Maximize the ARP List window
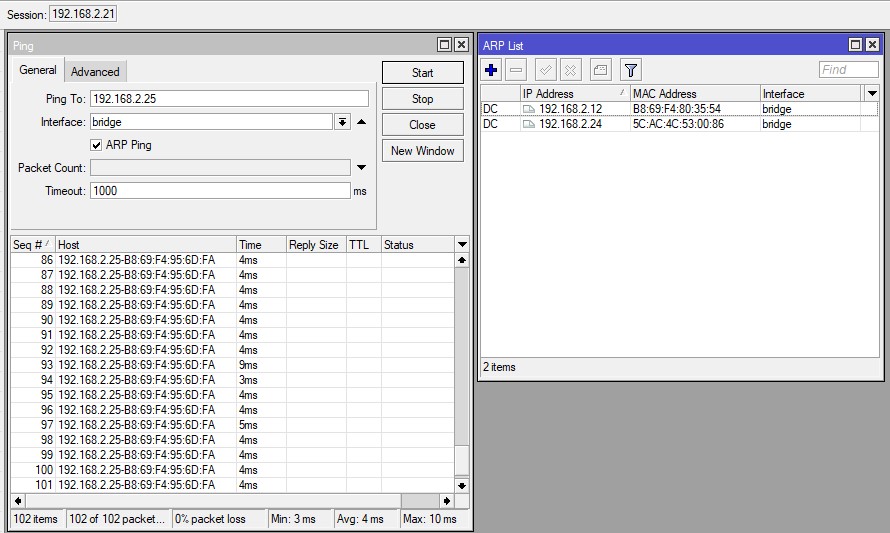The image size is (890, 533). click(x=855, y=44)
